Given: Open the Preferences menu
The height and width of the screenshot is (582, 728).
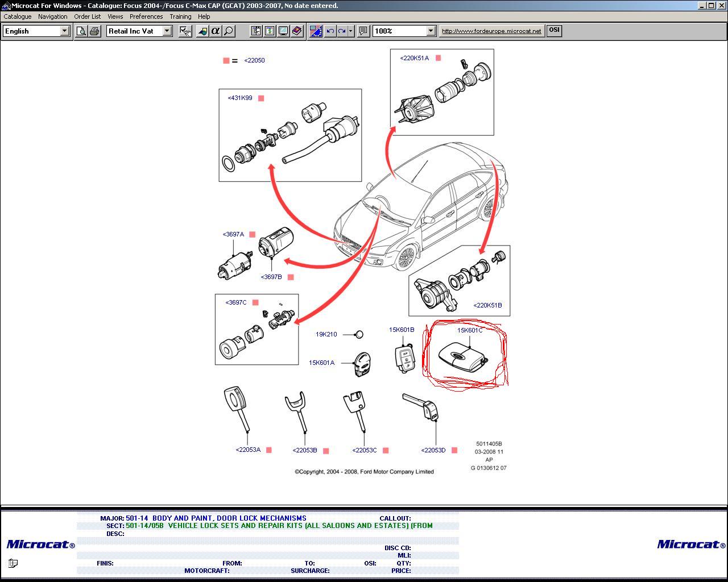Looking at the screenshot, I should click(x=146, y=16).
